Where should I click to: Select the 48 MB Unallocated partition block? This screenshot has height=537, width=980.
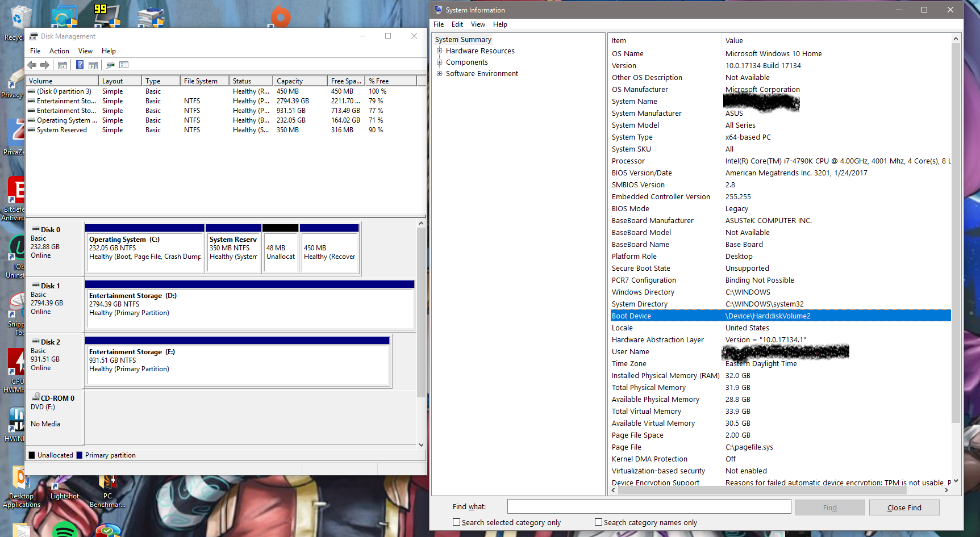tap(281, 249)
